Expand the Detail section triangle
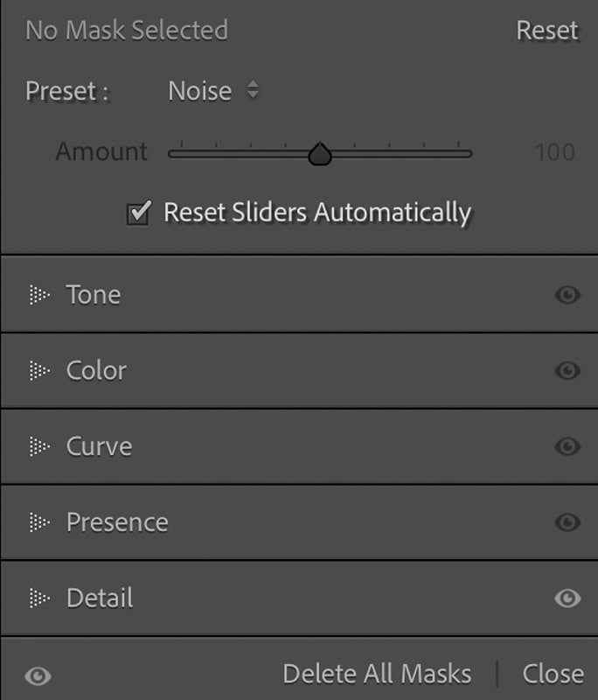 39,598
